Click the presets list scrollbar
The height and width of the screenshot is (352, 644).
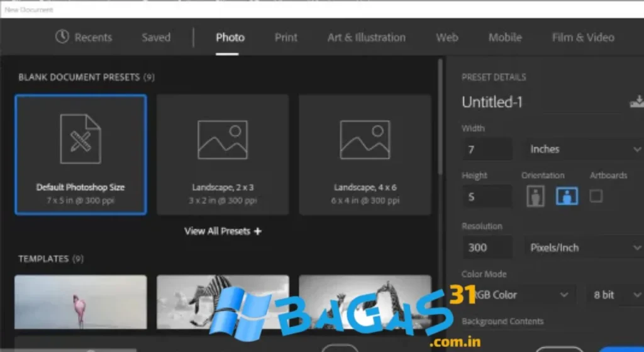pyautogui.click(x=440, y=117)
